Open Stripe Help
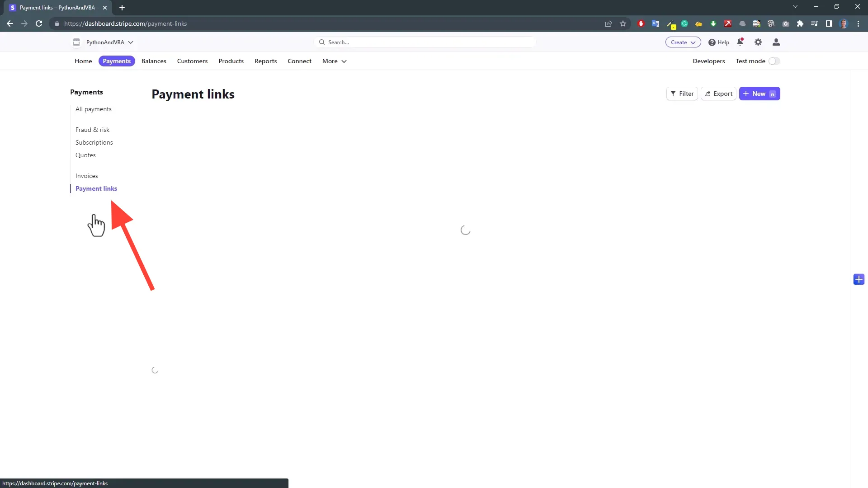868x488 pixels. [x=718, y=42]
